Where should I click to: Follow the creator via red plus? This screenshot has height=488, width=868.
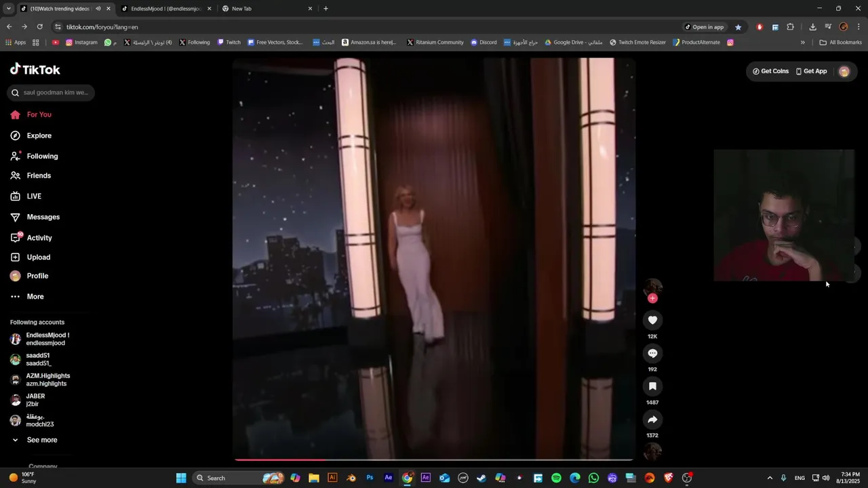652,298
